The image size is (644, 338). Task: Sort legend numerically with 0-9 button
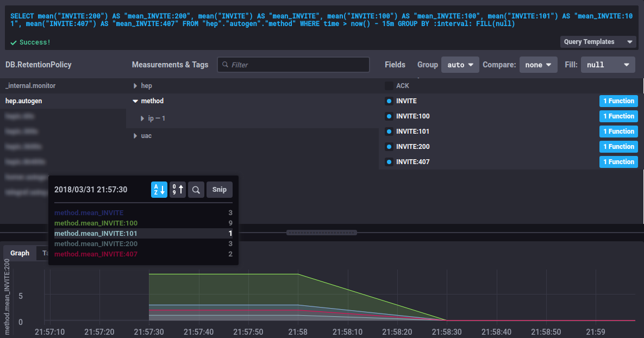pos(177,190)
